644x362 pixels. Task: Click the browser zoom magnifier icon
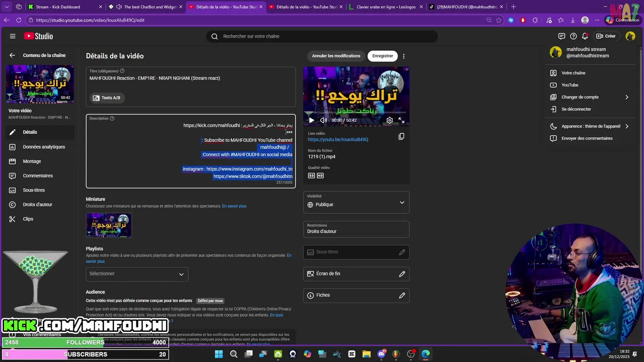(x=489, y=20)
